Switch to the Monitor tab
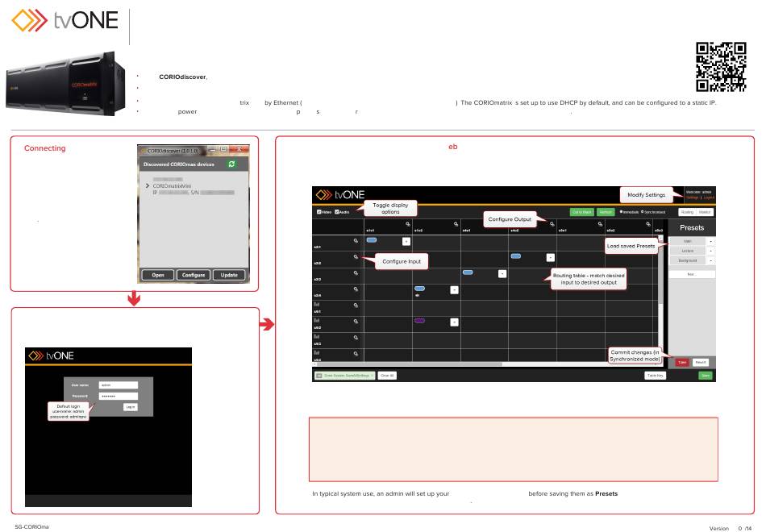 click(704, 212)
